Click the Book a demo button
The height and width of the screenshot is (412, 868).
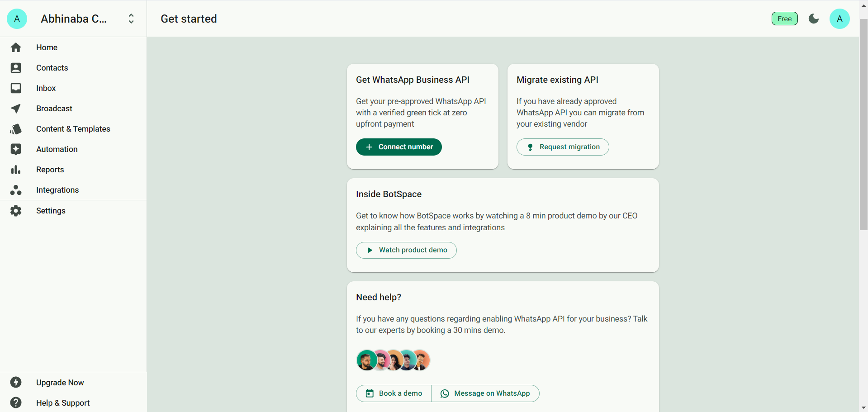394,393
